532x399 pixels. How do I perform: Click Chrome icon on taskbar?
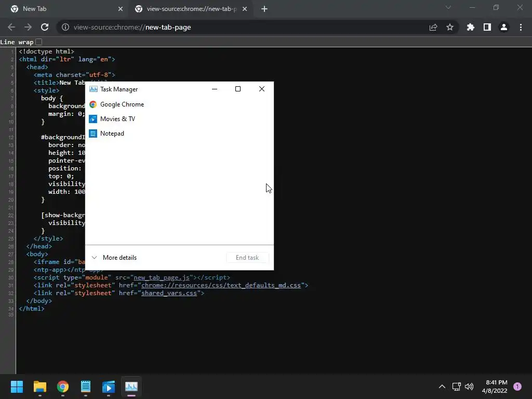tap(63, 387)
